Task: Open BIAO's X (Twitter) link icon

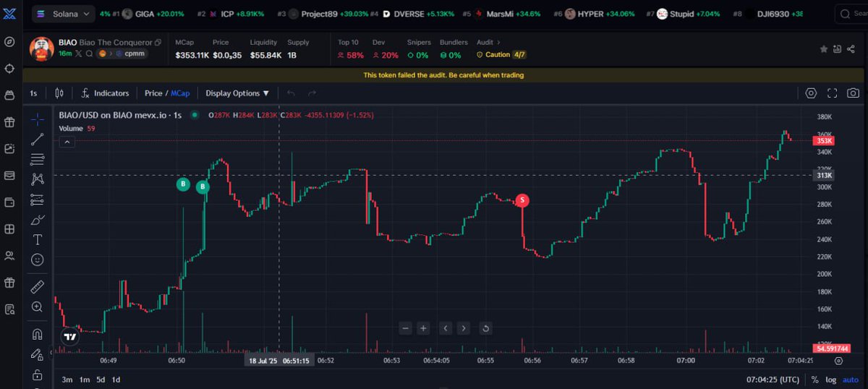Action: pos(79,54)
